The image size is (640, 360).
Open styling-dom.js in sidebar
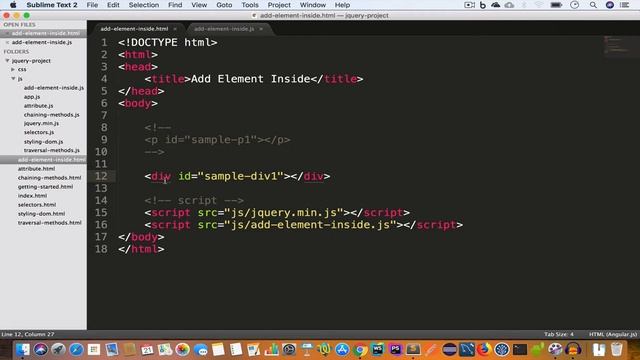coord(43,142)
